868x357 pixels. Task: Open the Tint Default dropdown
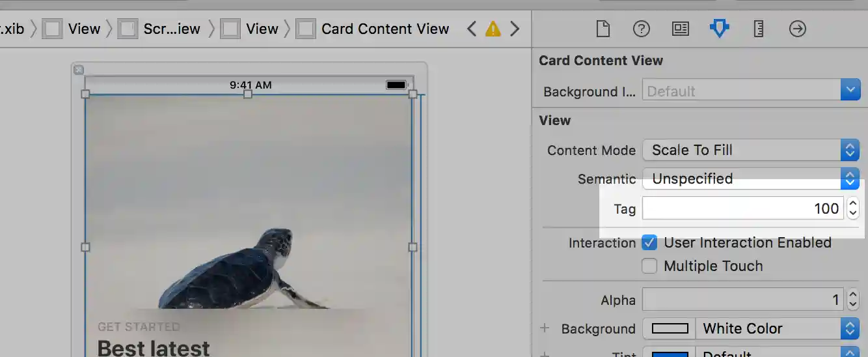(778, 352)
